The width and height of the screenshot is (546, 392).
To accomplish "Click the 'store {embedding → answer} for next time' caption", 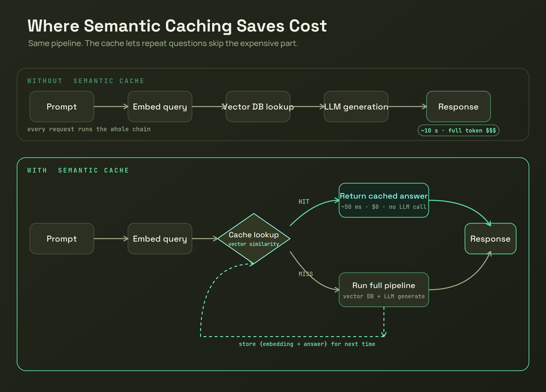I will coord(307,344).
